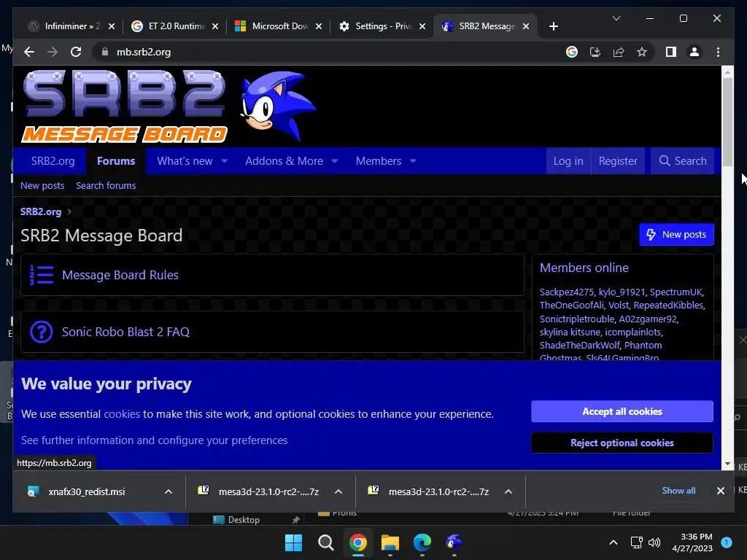Open member Sackpez4275 profile

[x=566, y=292]
